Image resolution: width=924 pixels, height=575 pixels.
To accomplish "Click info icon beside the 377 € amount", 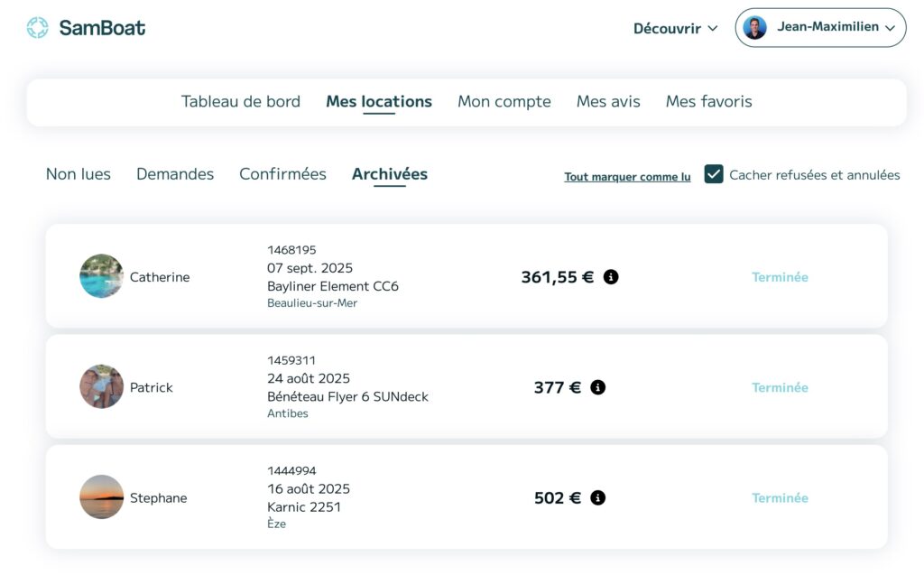I will 597,387.
